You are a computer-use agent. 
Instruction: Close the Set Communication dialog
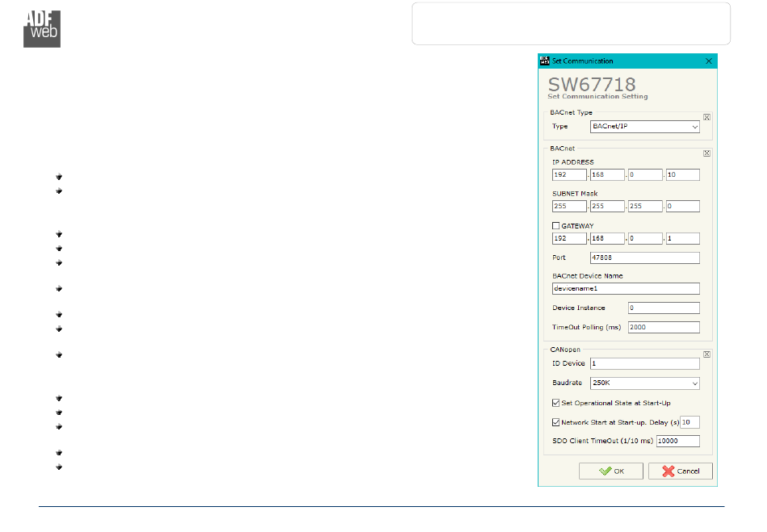tap(709, 61)
